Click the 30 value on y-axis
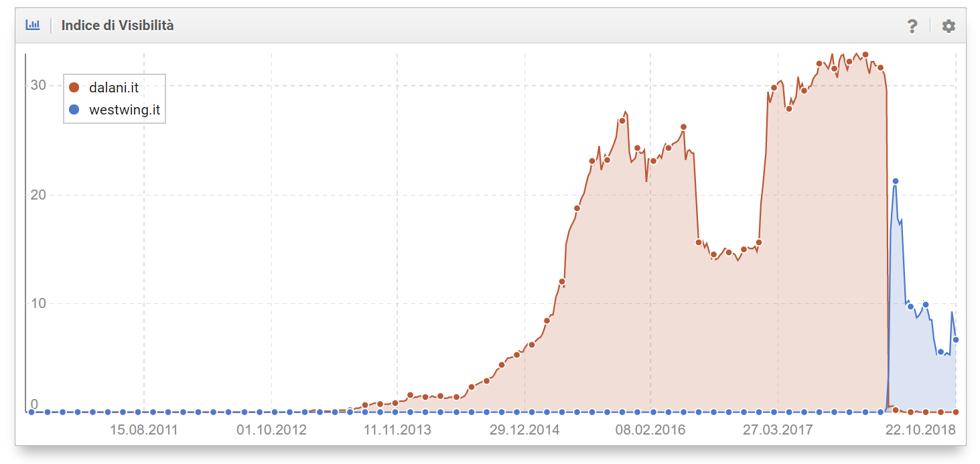 [x=38, y=85]
